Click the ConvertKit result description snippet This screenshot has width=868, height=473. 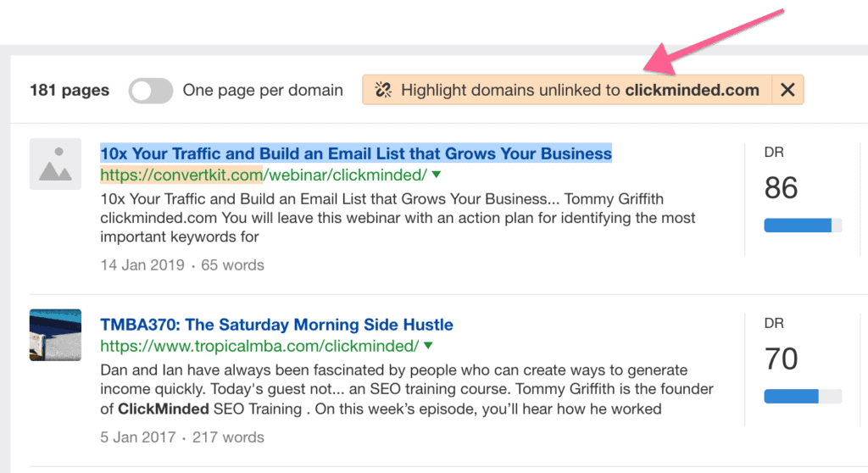click(397, 218)
